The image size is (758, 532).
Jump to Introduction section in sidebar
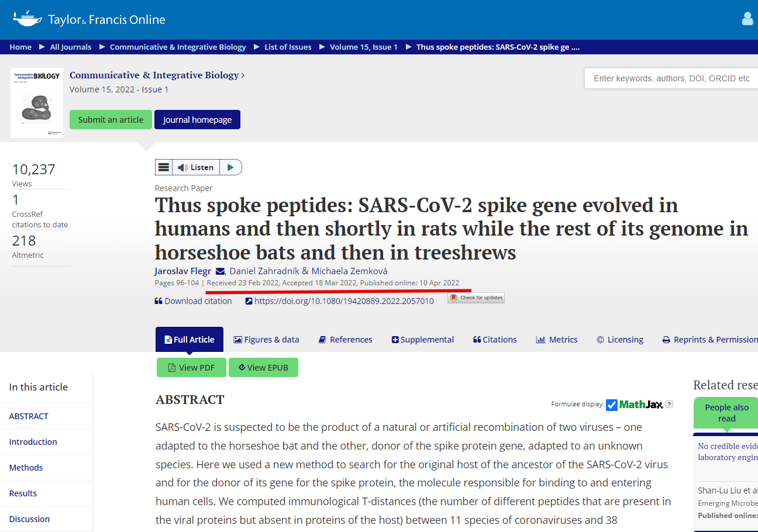click(33, 442)
